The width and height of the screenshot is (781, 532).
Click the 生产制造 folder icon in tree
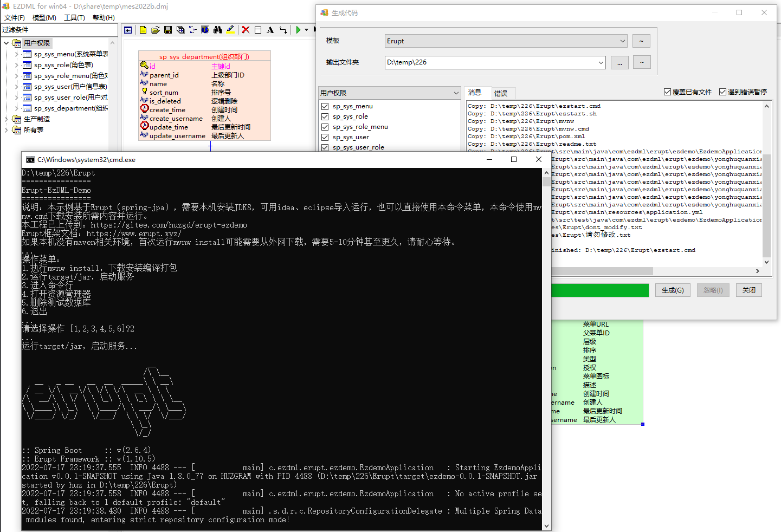tap(17, 119)
